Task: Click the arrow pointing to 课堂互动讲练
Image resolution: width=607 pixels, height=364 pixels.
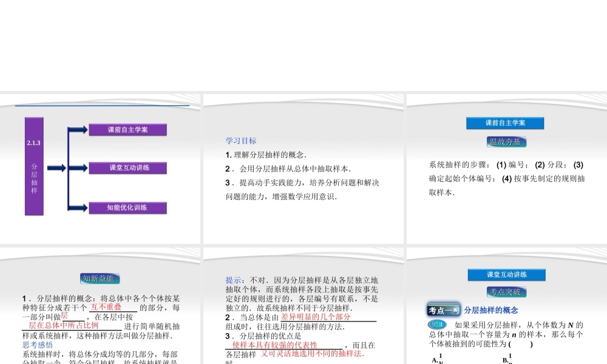Action: click(x=78, y=168)
